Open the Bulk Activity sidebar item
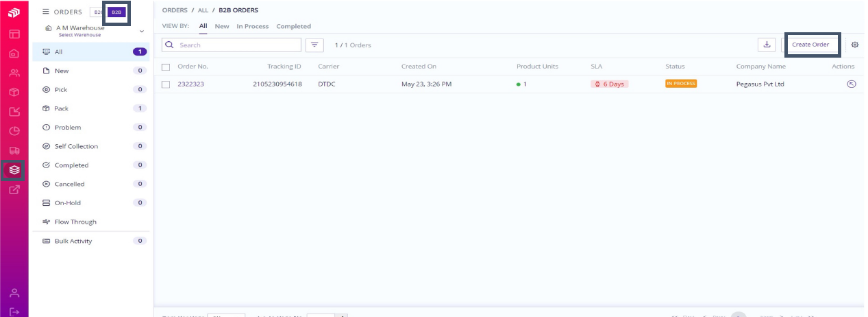This screenshot has width=868, height=317. [x=94, y=241]
